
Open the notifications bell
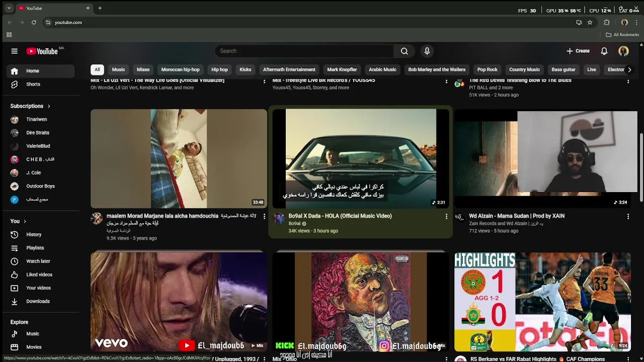coord(604,51)
